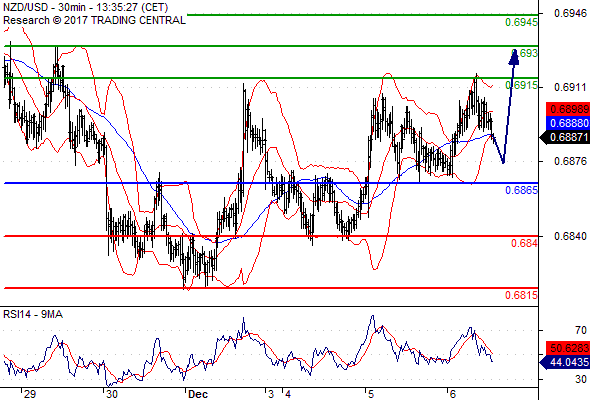Click the red 0.68989 price tag
The width and height of the screenshot is (590, 400).
568,109
